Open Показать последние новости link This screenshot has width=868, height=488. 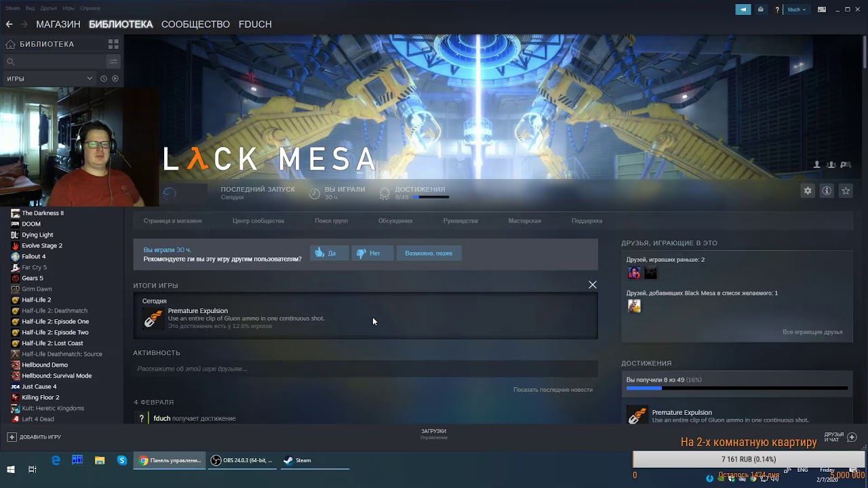(553, 390)
